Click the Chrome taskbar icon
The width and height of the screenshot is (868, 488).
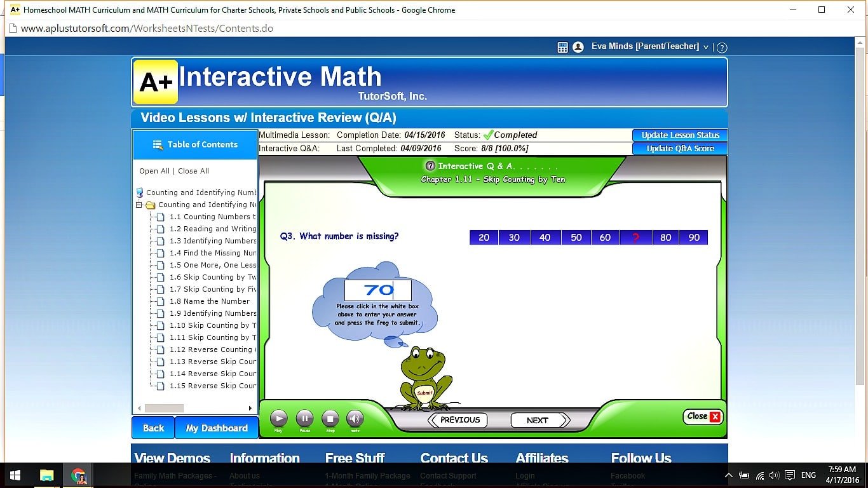79,475
